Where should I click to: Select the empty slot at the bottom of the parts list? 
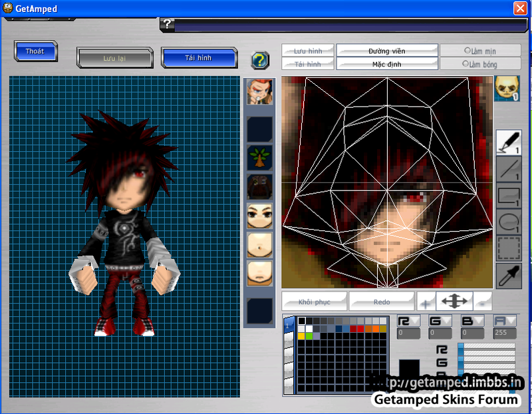(x=259, y=311)
